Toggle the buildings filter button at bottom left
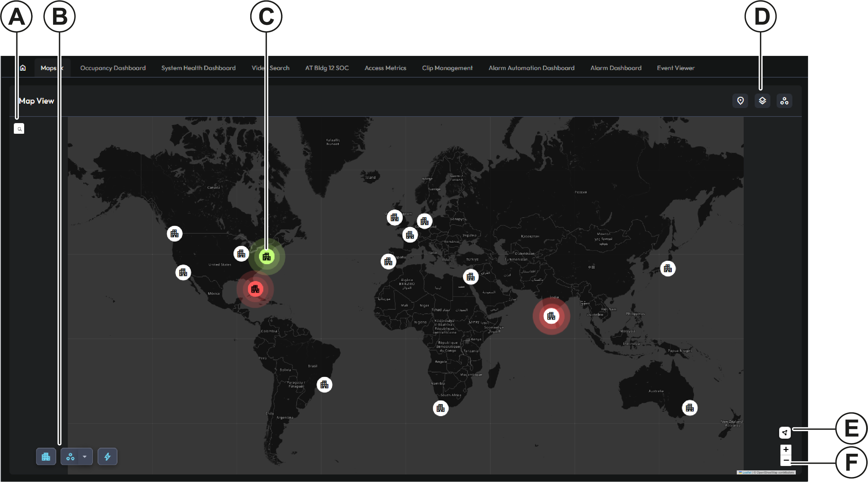The image size is (868, 482). point(46,457)
